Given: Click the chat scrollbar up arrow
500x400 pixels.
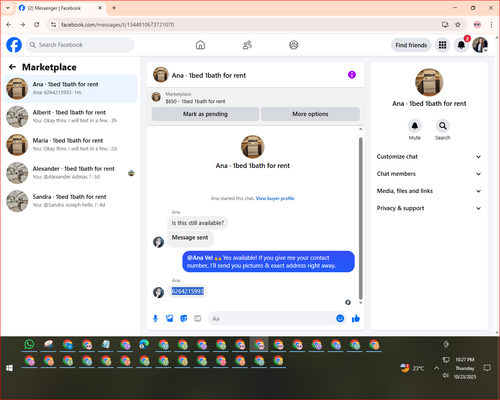Looking at the screenshot, I should pos(360,129).
